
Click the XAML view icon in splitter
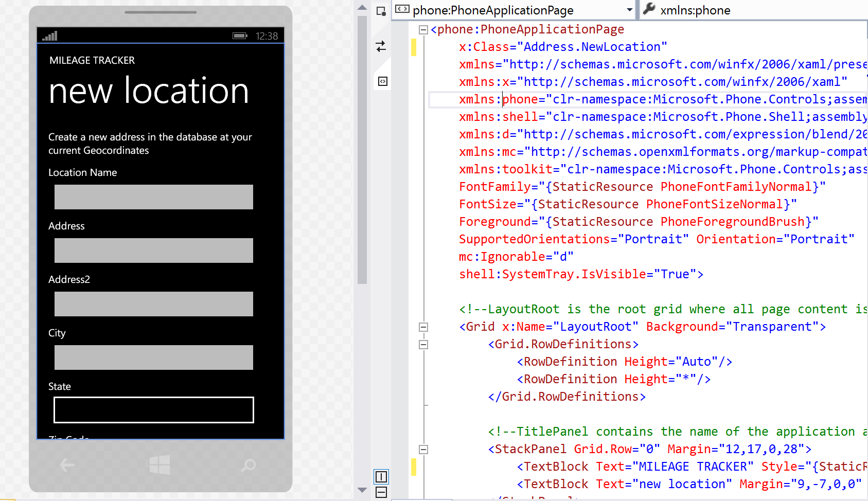pos(382,81)
